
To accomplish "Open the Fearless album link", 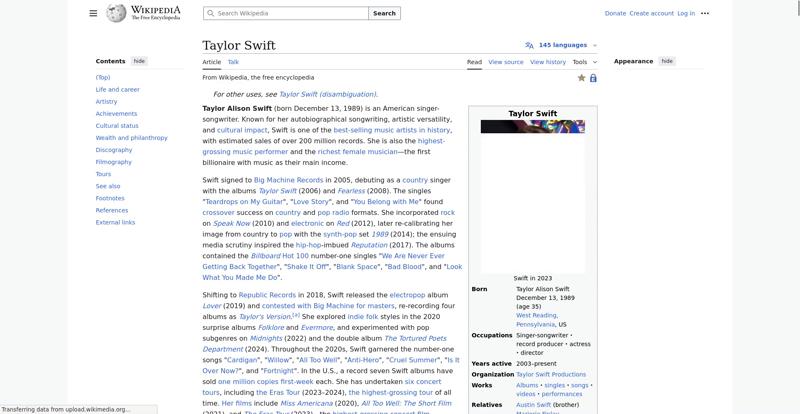I will coord(351,191).
